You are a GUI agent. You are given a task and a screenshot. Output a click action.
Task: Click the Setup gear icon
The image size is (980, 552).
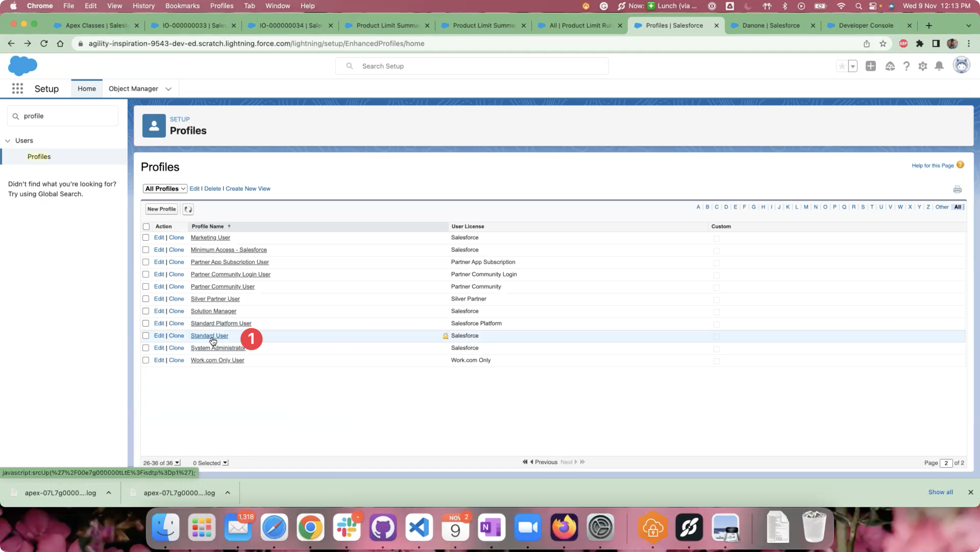click(x=923, y=66)
